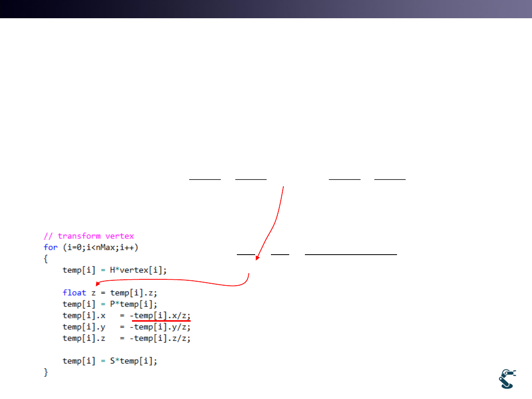
Task: Click the long fraction bar right of code
Action: click(x=351, y=255)
